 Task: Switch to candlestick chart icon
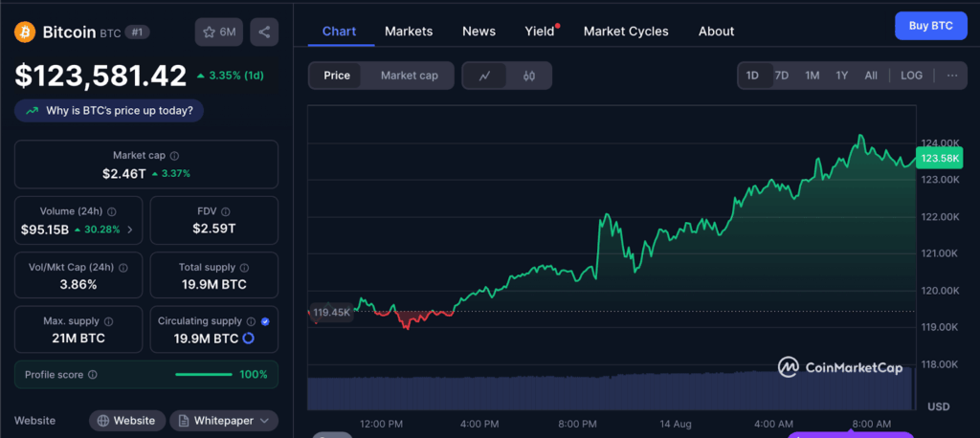point(528,76)
